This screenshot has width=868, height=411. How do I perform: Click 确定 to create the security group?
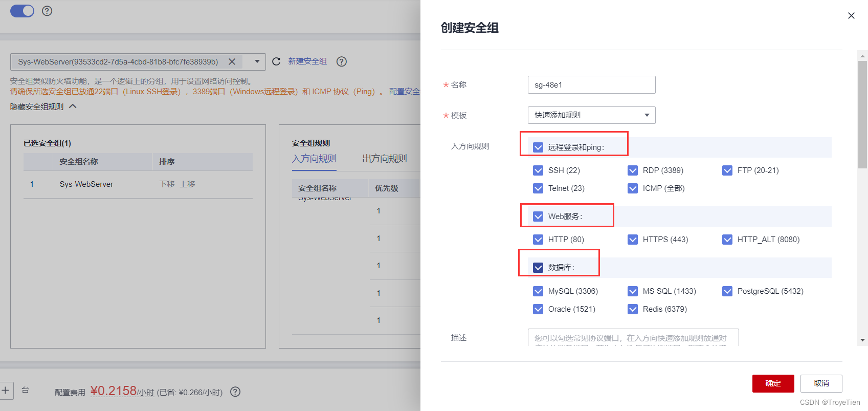[x=773, y=383]
